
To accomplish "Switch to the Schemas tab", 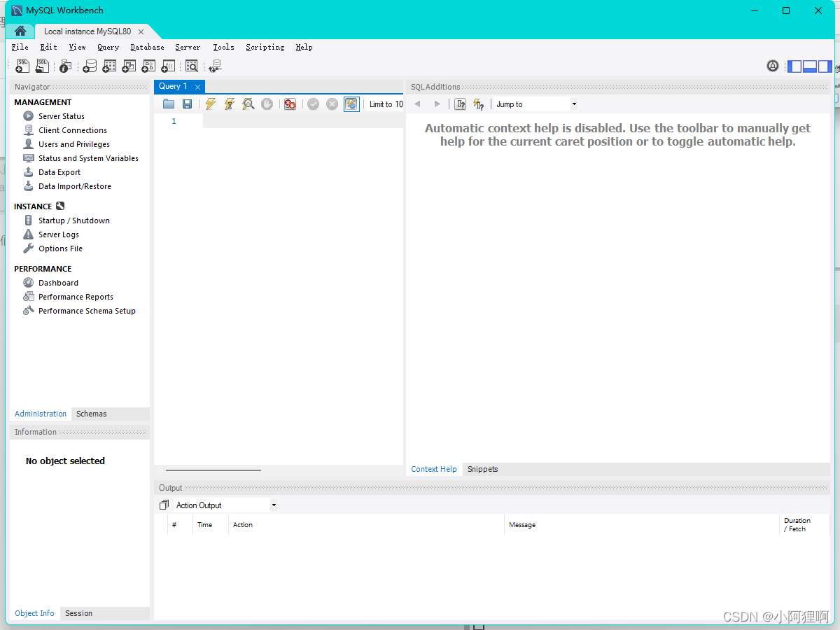I will coord(92,414).
